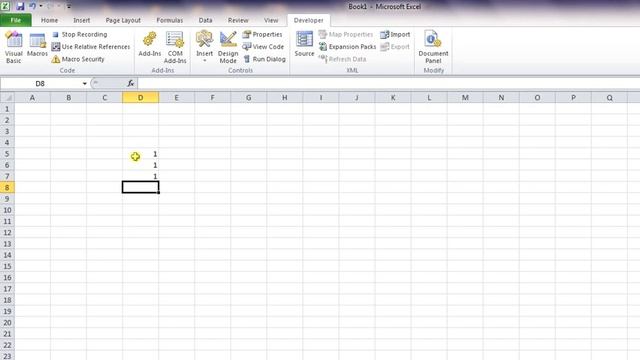
Task: Import XML data file
Action: point(395,35)
